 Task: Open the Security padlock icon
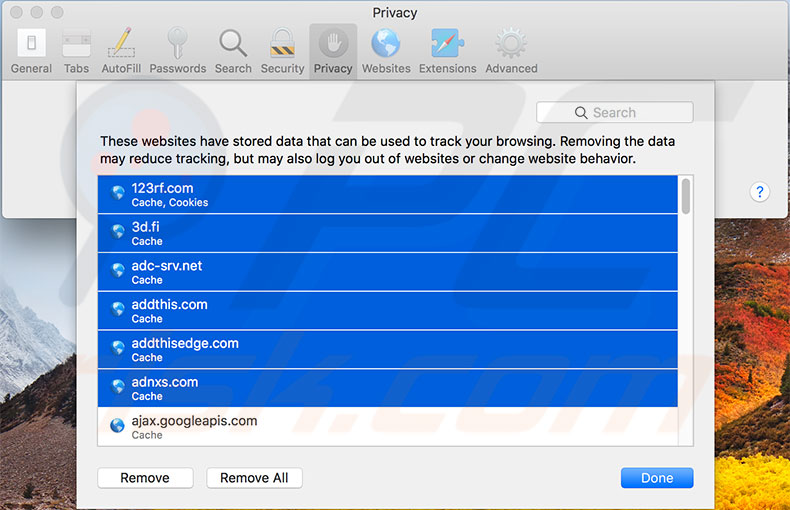282,43
